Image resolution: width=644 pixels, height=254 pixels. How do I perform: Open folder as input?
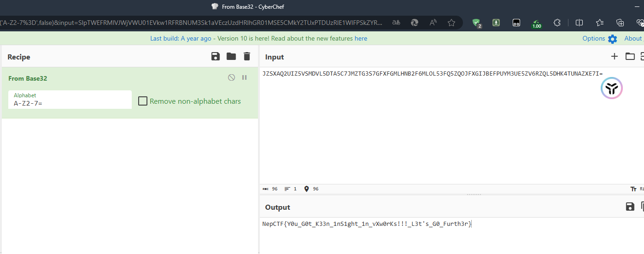click(630, 56)
